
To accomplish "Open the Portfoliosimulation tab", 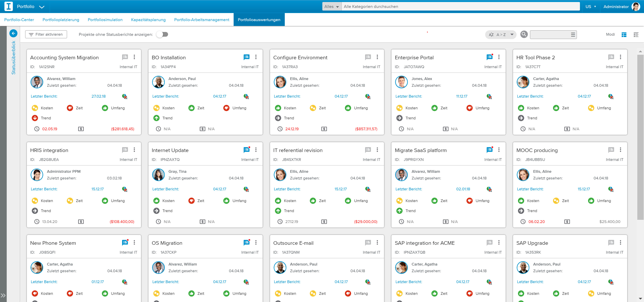I will click(105, 20).
